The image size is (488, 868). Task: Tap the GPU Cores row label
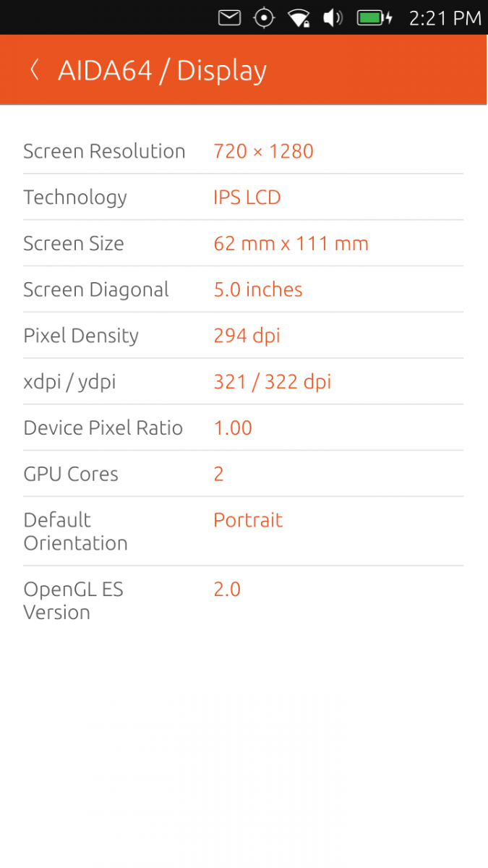pos(70,475)
